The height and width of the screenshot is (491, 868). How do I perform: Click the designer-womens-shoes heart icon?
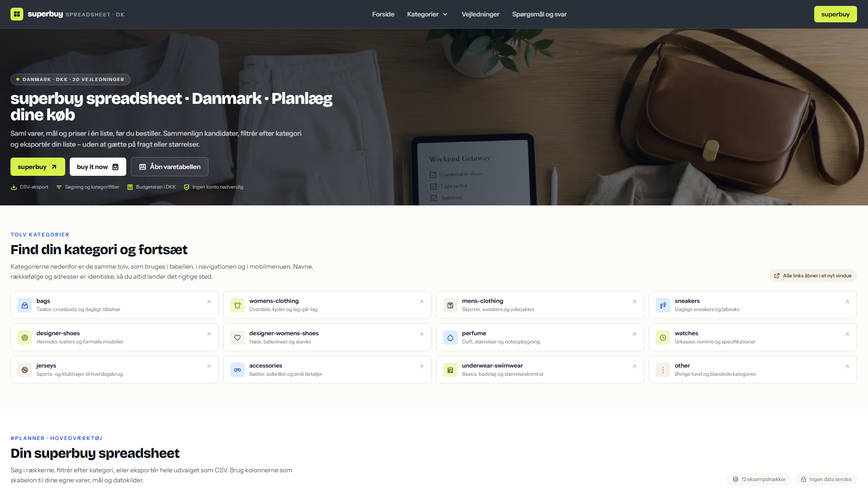(x=238, y=338)
